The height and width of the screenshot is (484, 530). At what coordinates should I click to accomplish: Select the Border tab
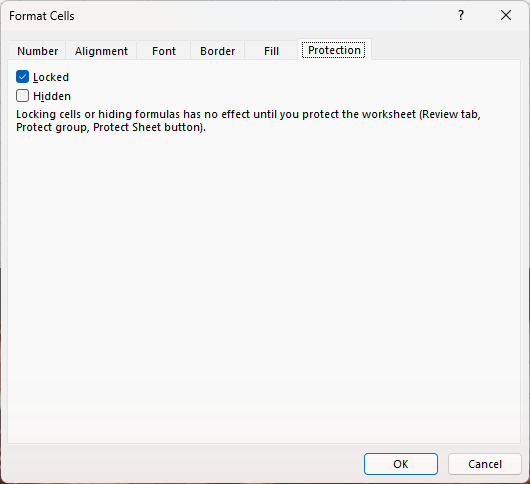(217, 51)
